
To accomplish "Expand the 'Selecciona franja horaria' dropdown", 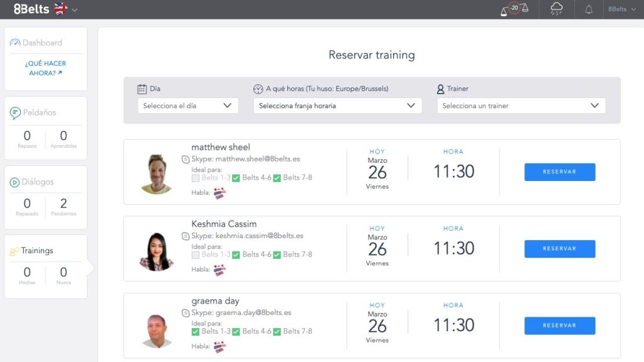I will pos(338,106).
